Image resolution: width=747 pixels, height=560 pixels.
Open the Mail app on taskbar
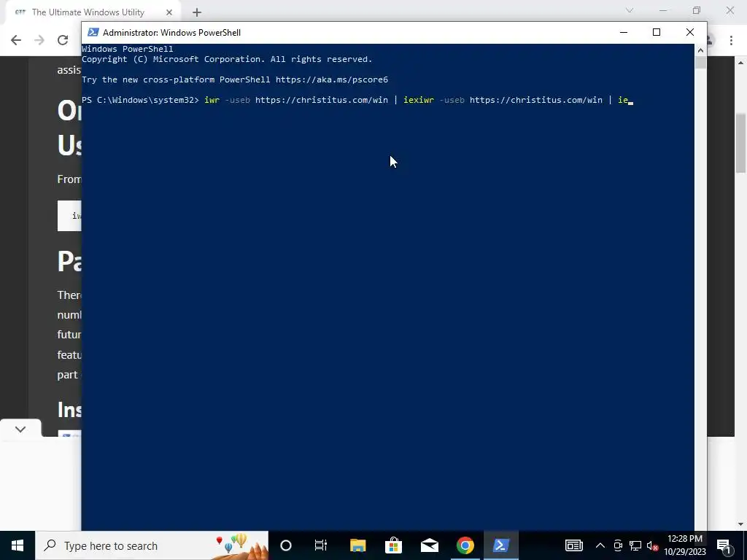click(429, 545)
